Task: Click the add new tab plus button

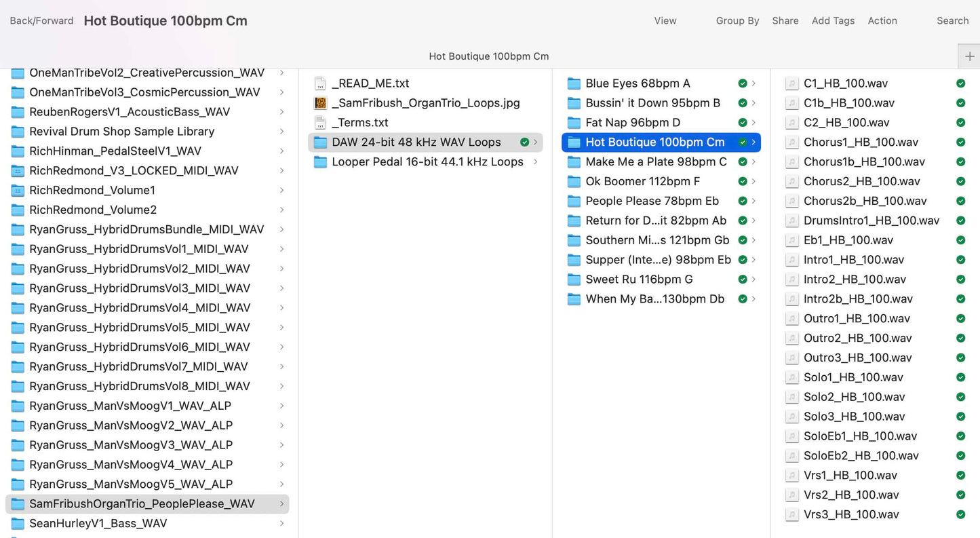Action: [x=969, y=56]
